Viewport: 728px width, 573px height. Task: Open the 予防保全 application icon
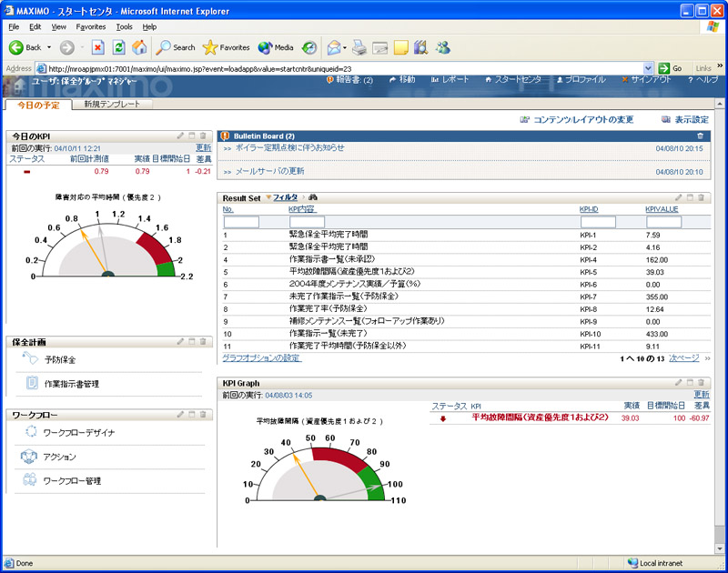tap(30, 358)
